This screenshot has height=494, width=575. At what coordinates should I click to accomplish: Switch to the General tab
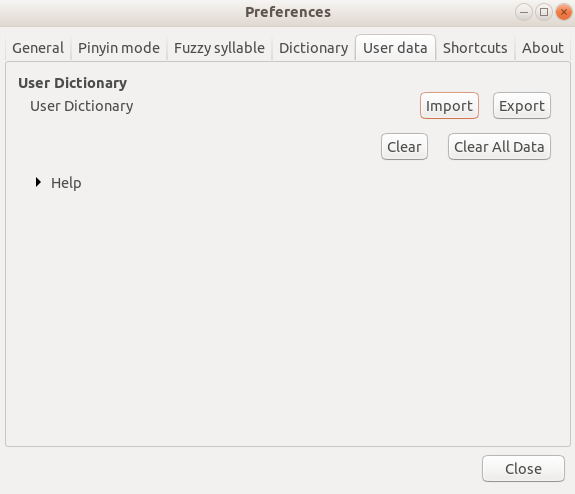coord(38,48)
